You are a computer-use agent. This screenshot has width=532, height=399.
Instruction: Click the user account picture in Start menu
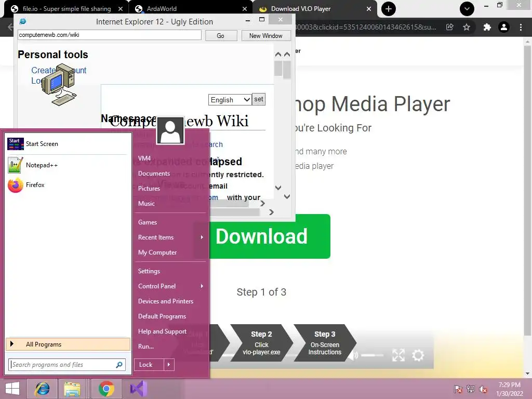point(170,130)
